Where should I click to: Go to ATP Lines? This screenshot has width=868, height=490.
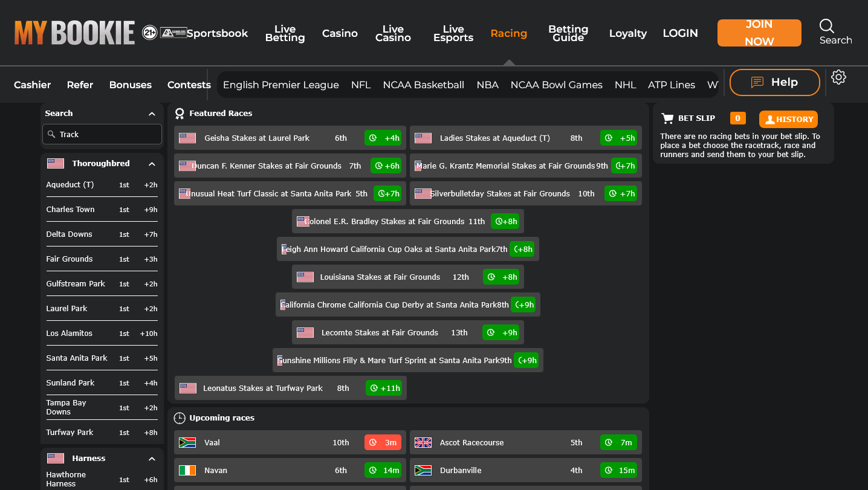click(x=672, y=85)
